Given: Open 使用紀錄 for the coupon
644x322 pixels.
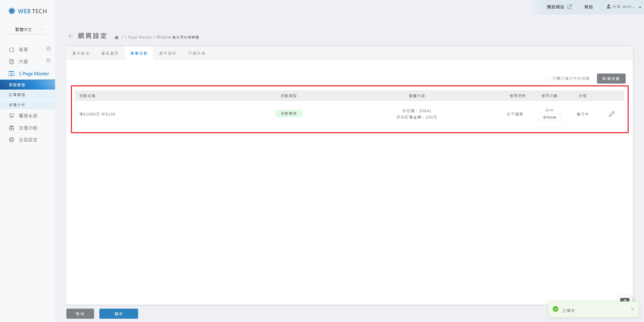Looking at the screenshot, I should [x=549, y=117].
